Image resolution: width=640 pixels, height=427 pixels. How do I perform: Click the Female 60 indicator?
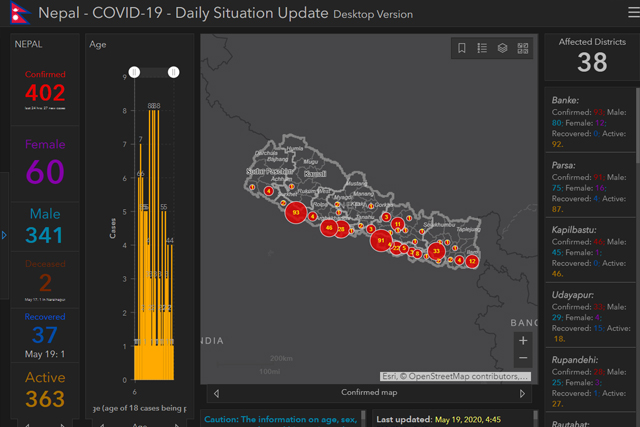click(x=45, y=163)
